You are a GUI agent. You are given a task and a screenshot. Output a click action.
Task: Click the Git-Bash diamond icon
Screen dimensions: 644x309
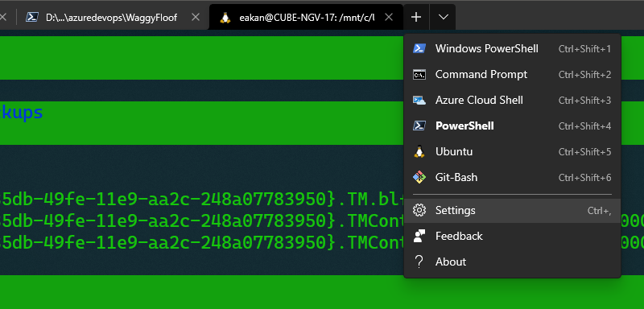(419, 178)
